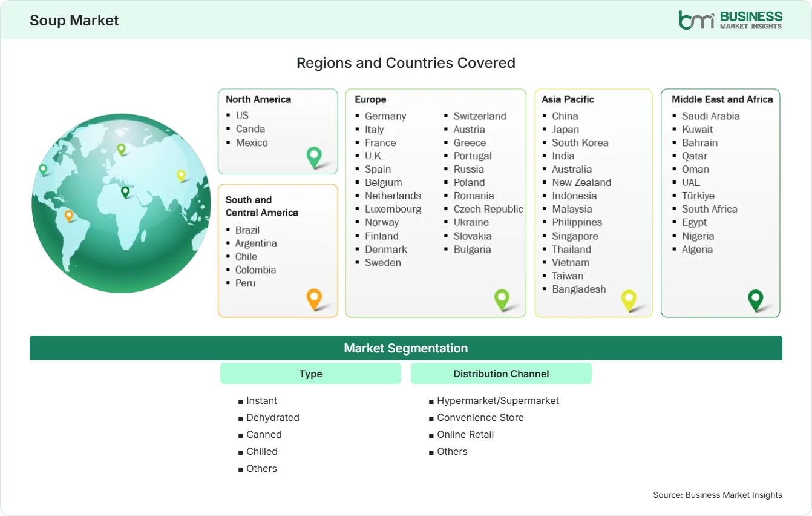Click Canda in the North America list
Image resolution: width=812 pixels, height=516 pixels.
pos(250,128)
